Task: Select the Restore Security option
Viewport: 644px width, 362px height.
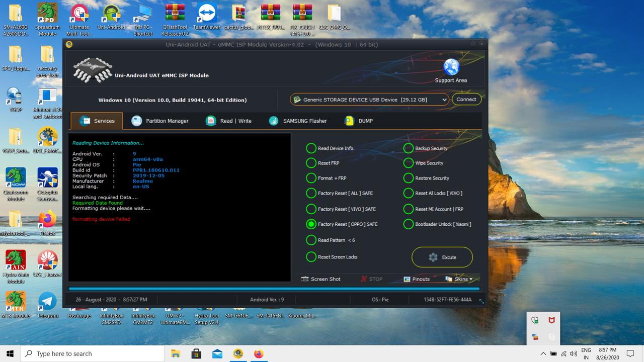Action: click(x=427, y=178)
